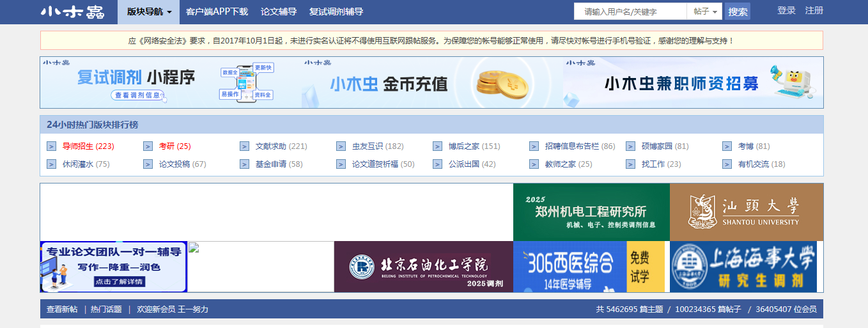Open the 找工作 (23) board
868x328 pixels.
tap(662, 164)
